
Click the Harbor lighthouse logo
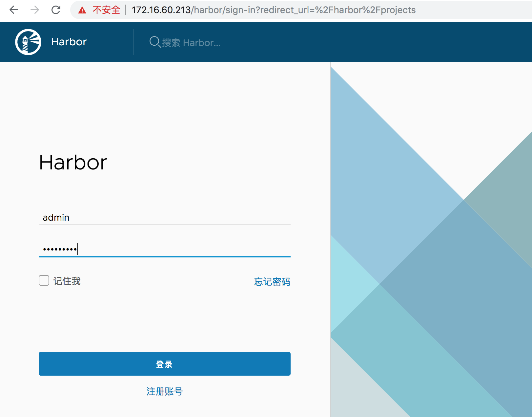pos(28,42)
